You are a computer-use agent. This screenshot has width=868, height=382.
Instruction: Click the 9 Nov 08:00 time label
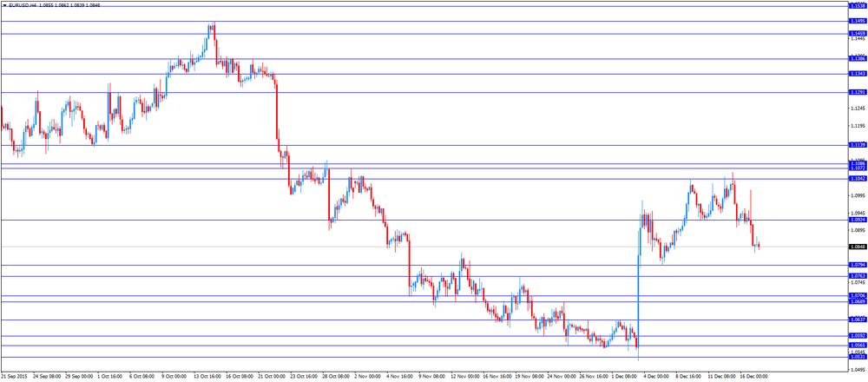pyautogui.click(x=431, y=376)
